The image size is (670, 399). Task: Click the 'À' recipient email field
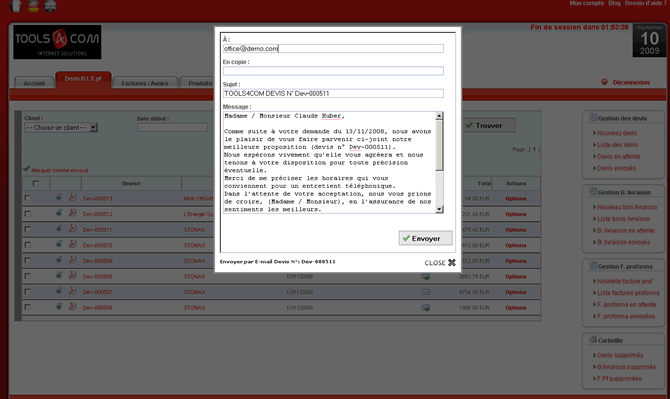(333, 49)
